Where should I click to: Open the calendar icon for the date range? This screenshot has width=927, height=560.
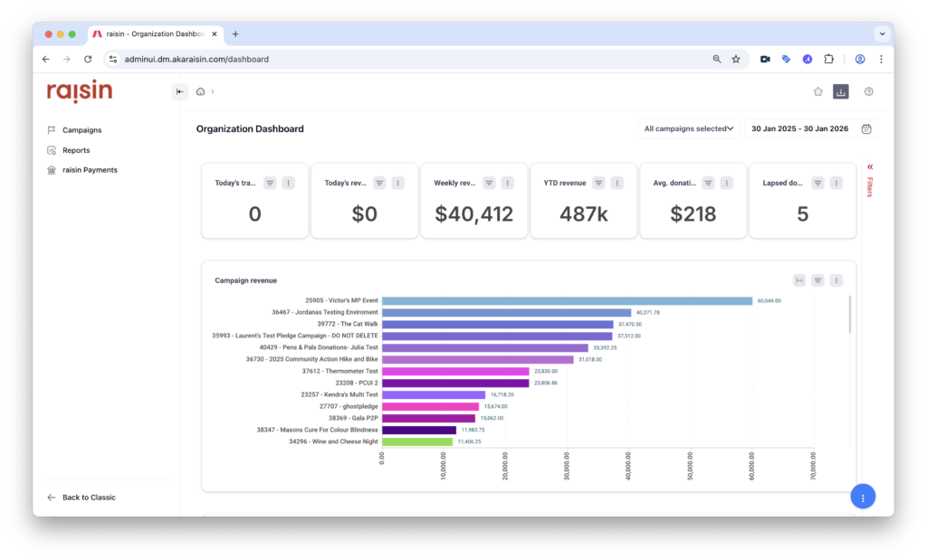866,128
